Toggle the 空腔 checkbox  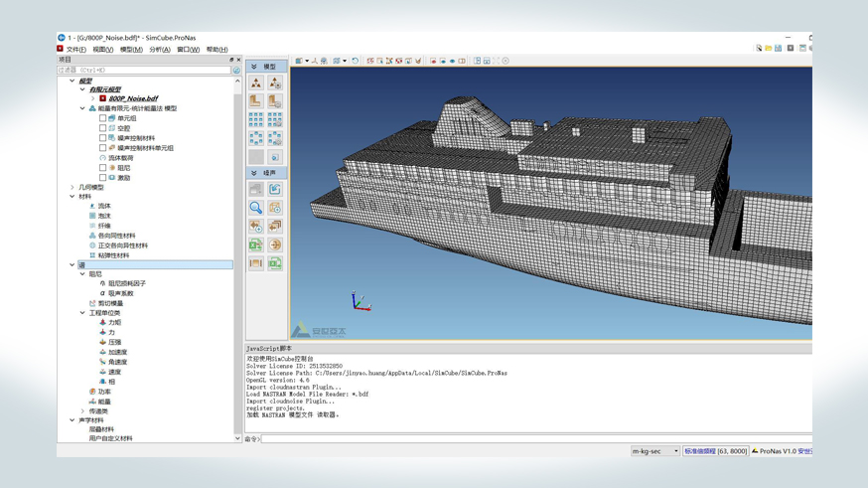tap(103, 128)
